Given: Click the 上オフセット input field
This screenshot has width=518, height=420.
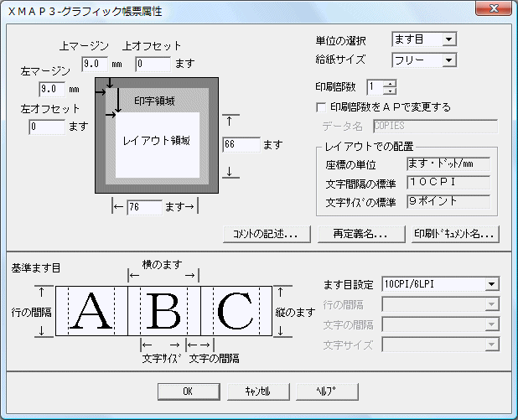Looking at the screenshot, I should [x=153, y=64].
